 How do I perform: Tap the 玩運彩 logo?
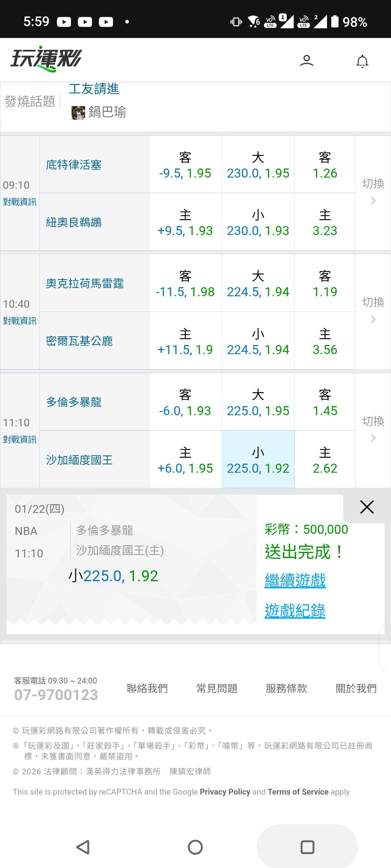46,59
